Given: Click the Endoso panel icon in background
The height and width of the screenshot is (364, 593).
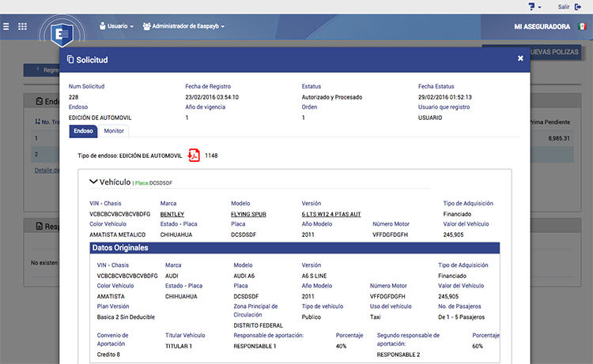Looking at the screenshot, I should tap(40, 101).
